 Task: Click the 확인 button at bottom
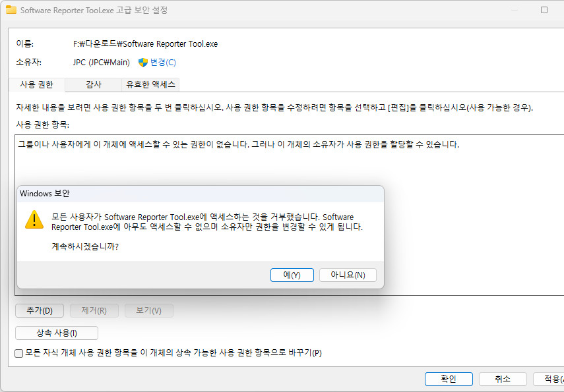(x=449, y=379)
